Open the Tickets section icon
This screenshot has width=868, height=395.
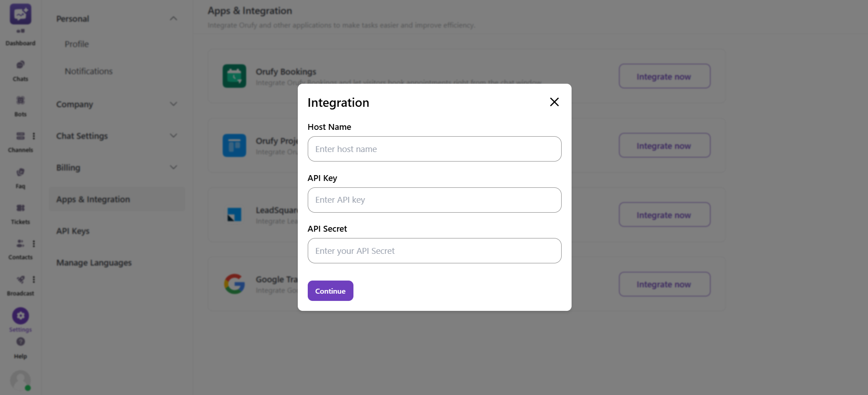tap(20, 208)
